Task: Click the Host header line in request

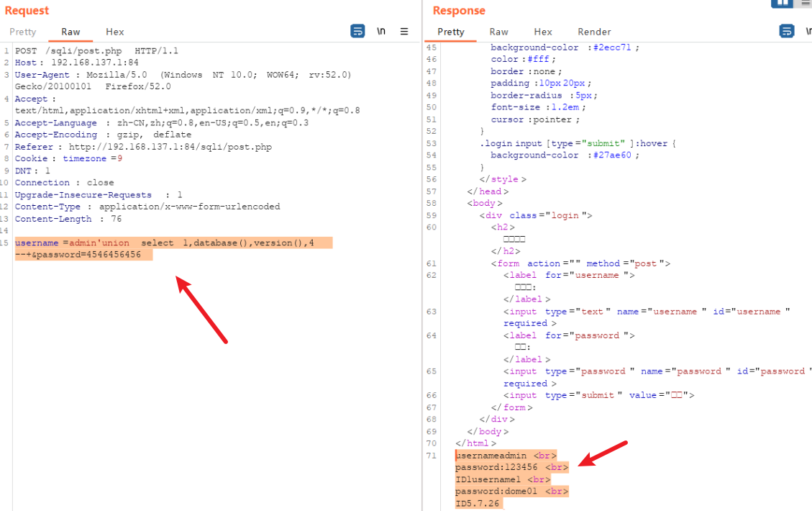Action: [76, 63]
